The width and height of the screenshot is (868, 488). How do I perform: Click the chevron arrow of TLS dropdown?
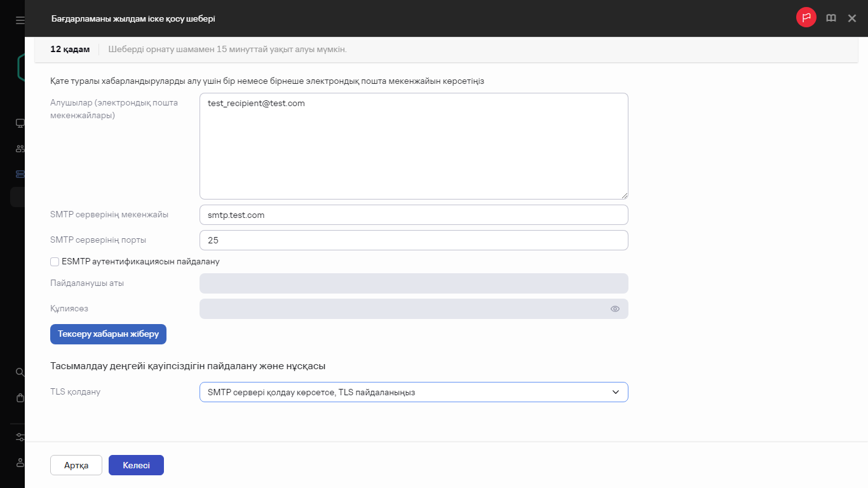[x=615, y=392]
